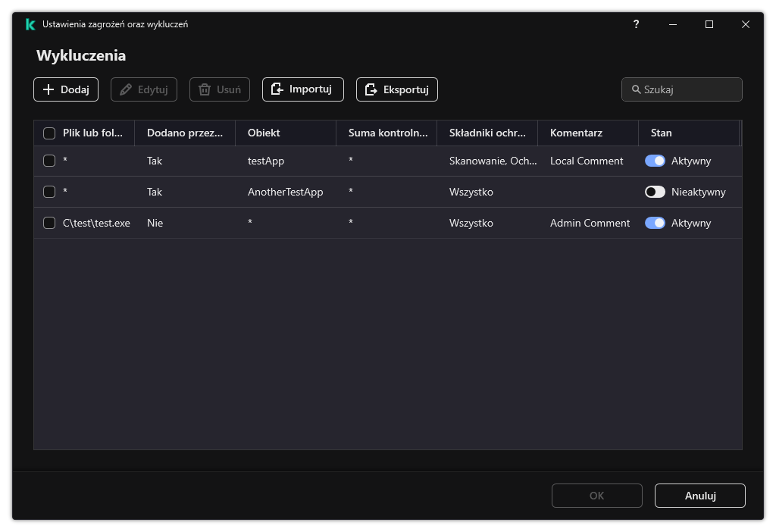The height and width of the screenshot is (532, 776).
Task: Open help with the question mark icon
Action: (636, 24)
